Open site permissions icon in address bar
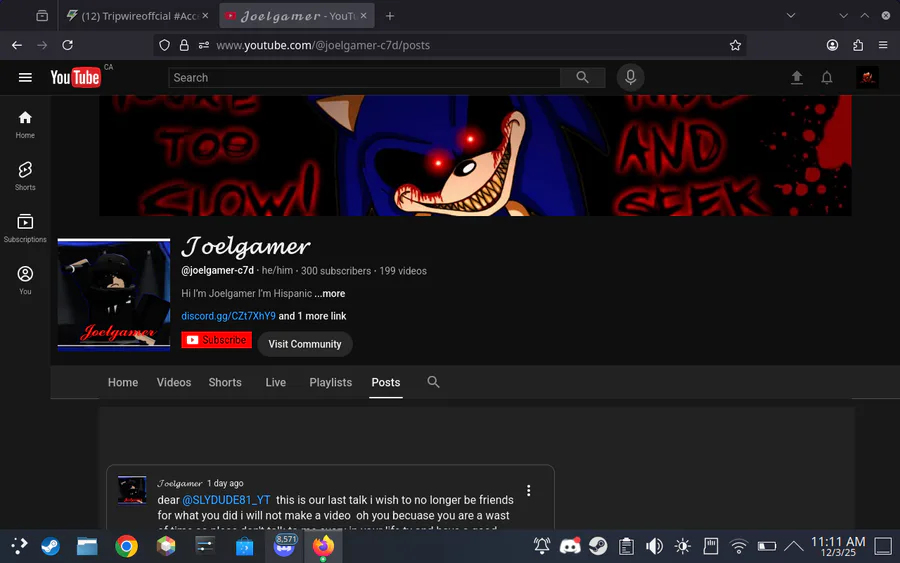The height and width of the screenshot is (563, 900). click(x=203, y=45)
